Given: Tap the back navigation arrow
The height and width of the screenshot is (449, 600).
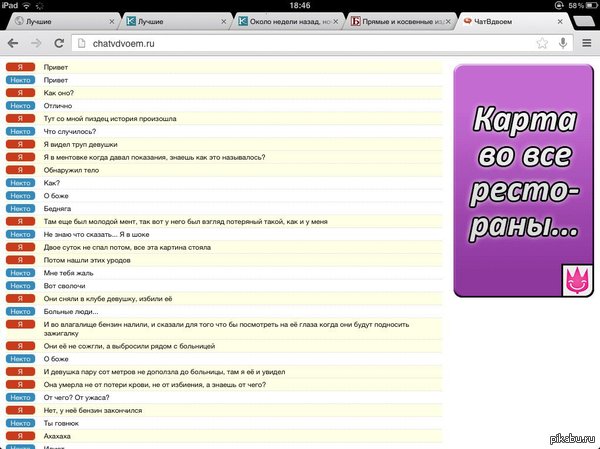Looking at the screenshot, I should 13,43.
